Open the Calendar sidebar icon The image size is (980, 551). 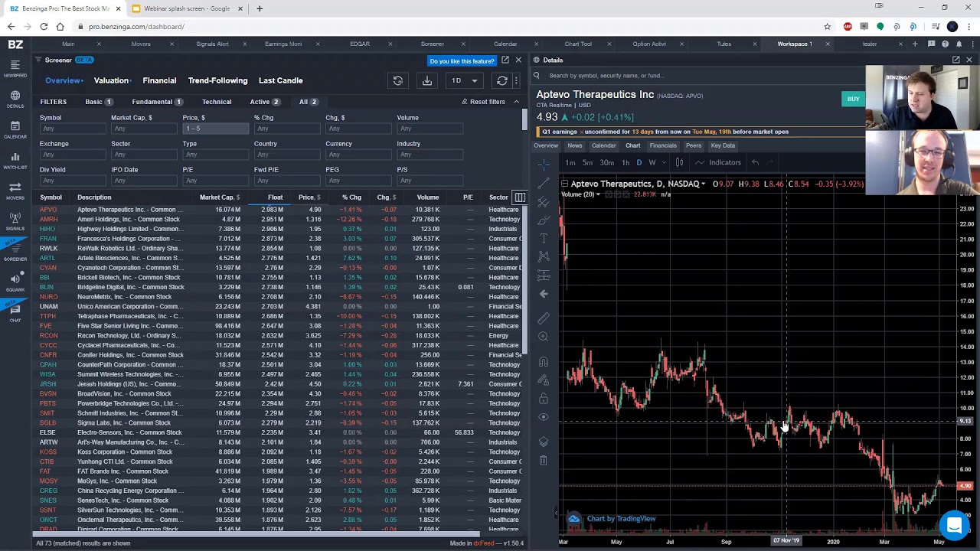(x=15, y=130)
